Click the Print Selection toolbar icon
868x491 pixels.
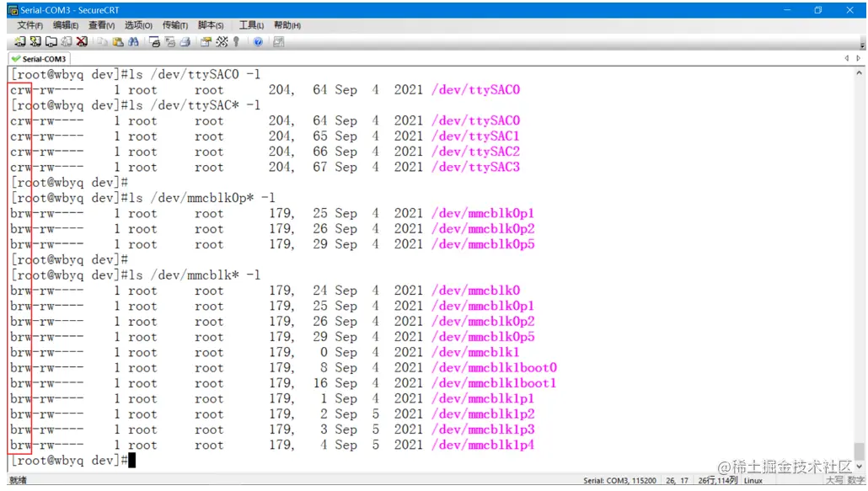(170, 42)
